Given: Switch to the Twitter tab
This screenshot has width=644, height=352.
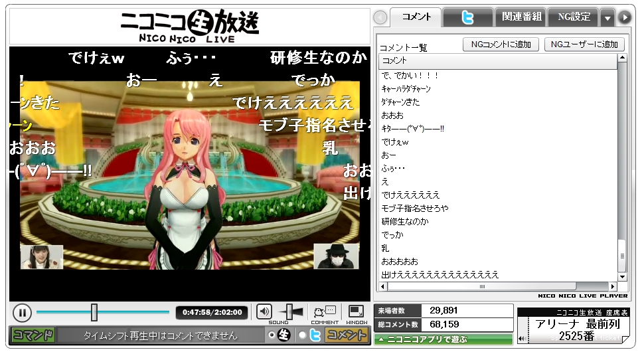Looking at the screenshot, I should pyautogui.click(x=467, y=17).
